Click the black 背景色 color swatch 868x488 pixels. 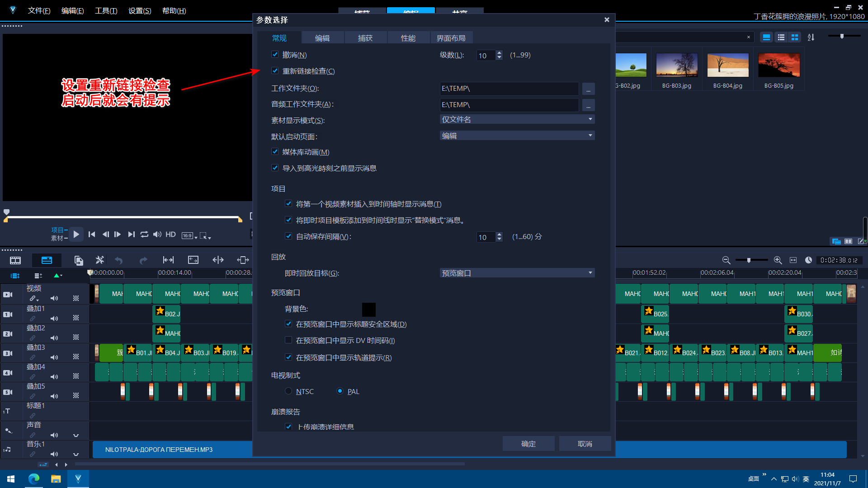[369, 310]
